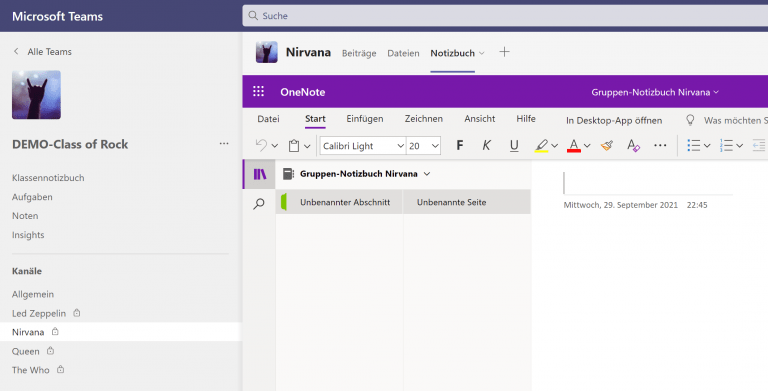Open Klassennotizbuch in the sidebar
Image resolution: width=768 pixels, height=391 pixels.
coord(48,178)
